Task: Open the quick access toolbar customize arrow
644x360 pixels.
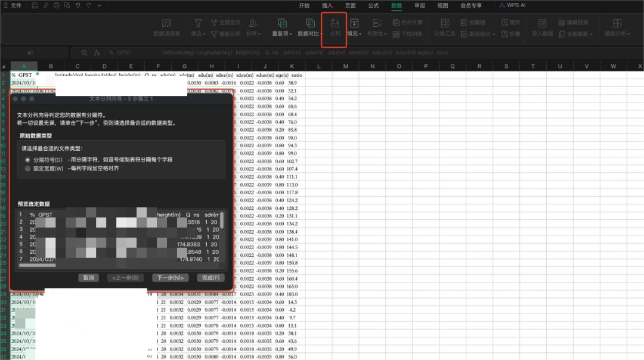Action: 100,5
